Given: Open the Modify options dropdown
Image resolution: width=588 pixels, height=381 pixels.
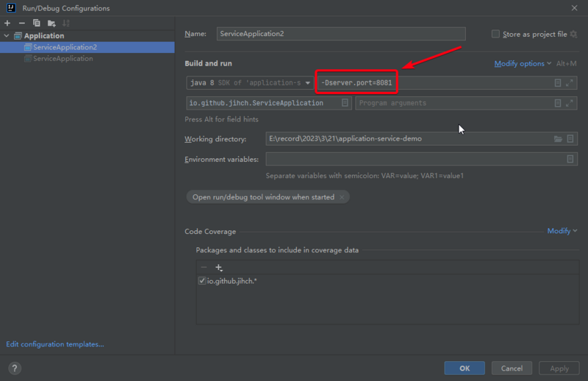Looking at the screenshot, I should click(x=522, y=64).
